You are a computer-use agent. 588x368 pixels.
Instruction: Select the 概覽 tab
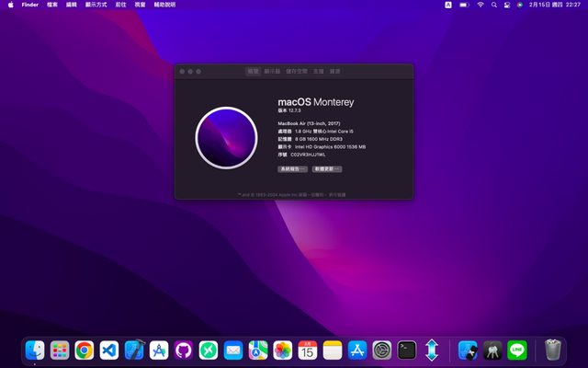(x=254, y=71)
